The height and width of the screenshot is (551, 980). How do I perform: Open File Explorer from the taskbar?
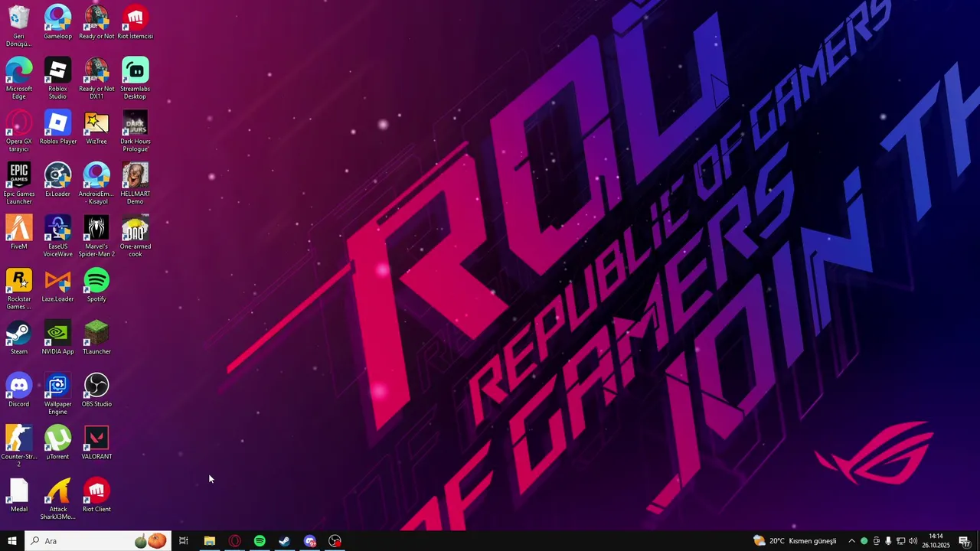click(x=209, y=541)
